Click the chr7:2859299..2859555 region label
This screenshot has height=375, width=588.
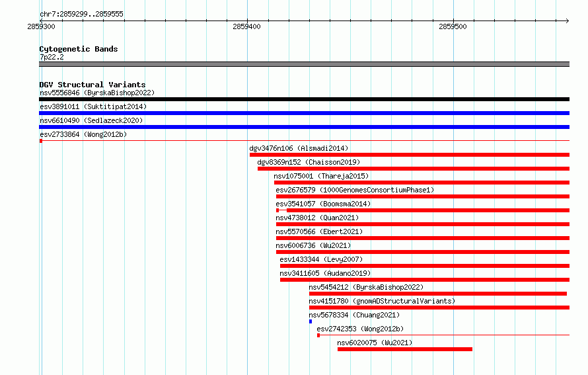click(81, 14)
